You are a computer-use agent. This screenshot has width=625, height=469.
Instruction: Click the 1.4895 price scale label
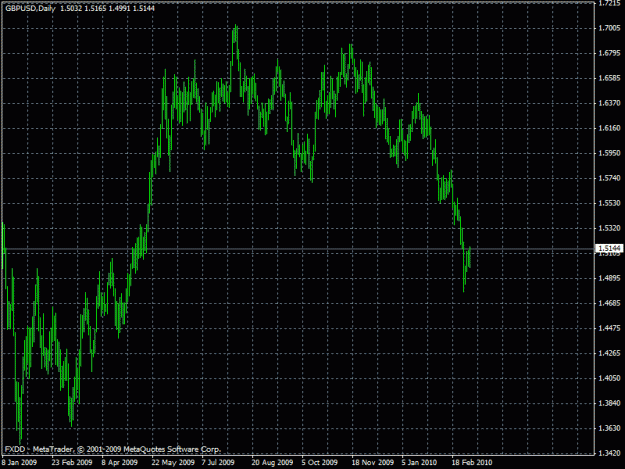coord(610,278)
